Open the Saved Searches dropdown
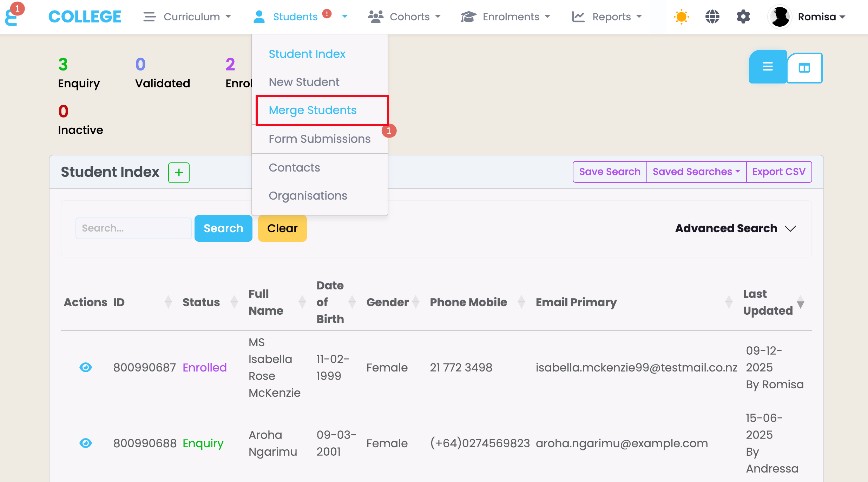This screenshot has height=482, width=868. pos(696,172)
